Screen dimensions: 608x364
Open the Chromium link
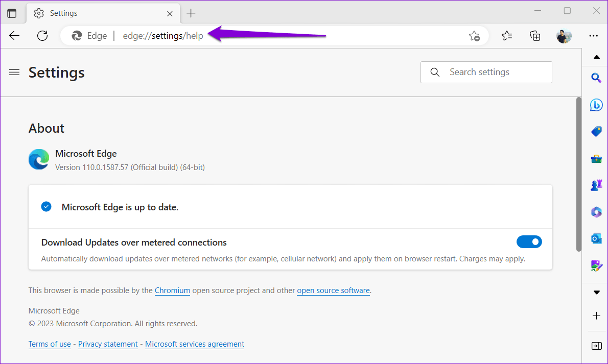[x=172, y=290]
